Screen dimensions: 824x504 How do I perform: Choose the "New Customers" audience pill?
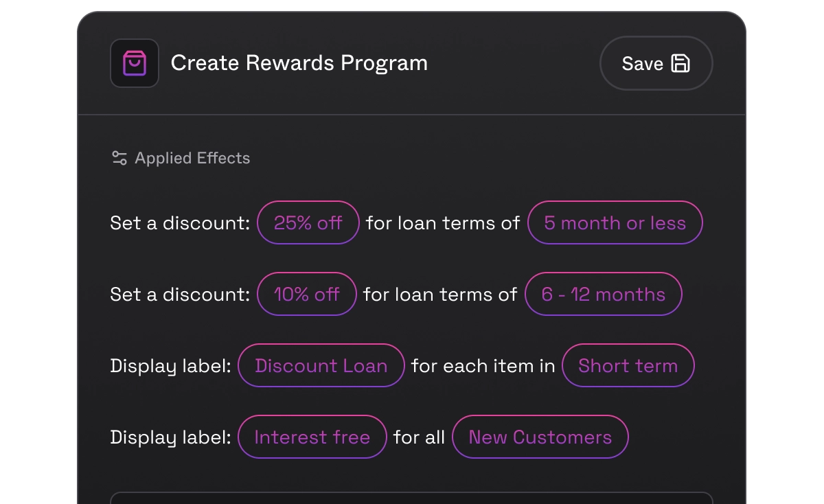[x=540, y=437]
